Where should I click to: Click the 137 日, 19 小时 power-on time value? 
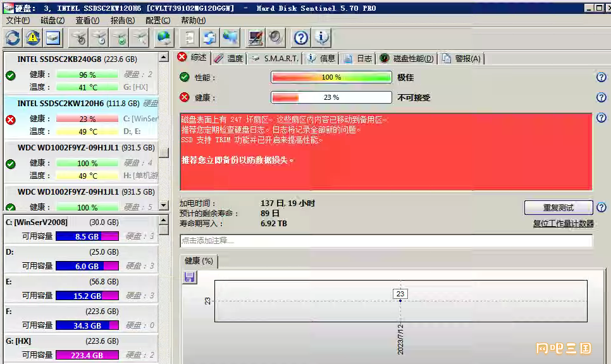click(288, 203)
